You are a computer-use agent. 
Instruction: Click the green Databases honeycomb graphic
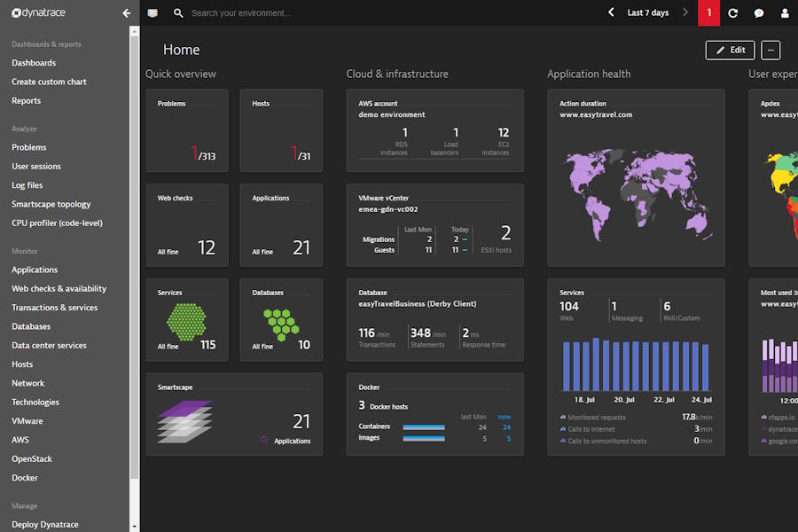(281, 325)
